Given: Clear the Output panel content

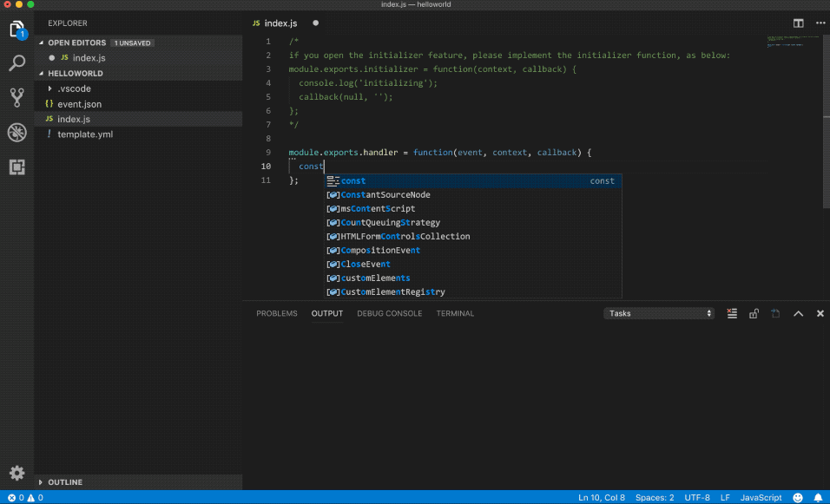Looking at the screenshot, I should tap(732, 313).
